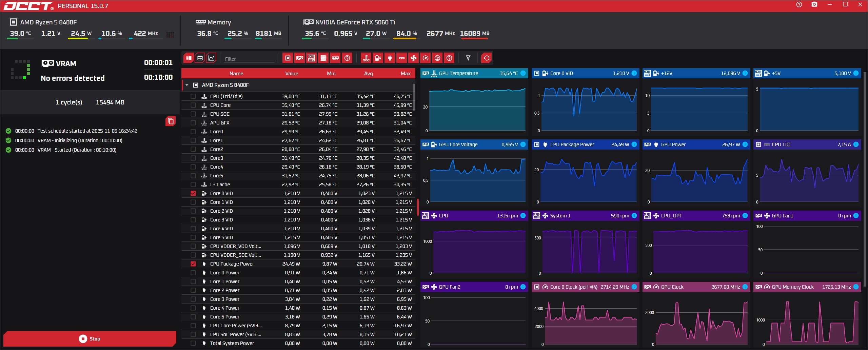Uncheck the Core 0 VID checkbox

(x=193, y=193)
